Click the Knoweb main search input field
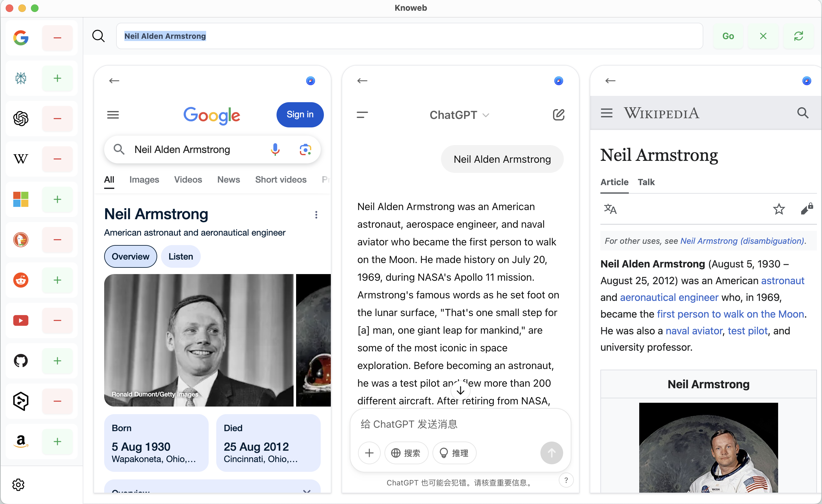The height and width of the screenshot is (504, 822). pos(409,36)
